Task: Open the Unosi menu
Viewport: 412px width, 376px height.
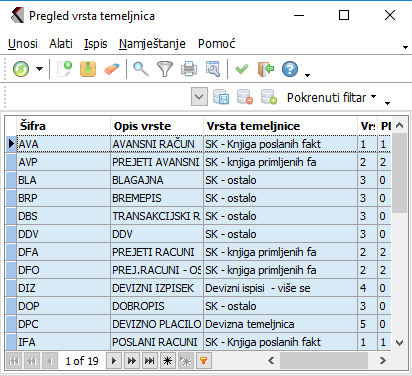Action: (23, 44)
